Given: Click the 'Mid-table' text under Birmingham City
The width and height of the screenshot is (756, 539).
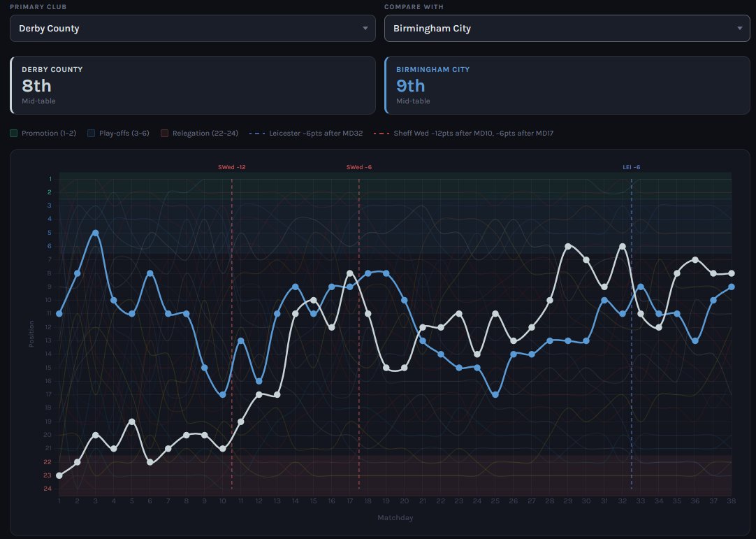Looking at the screenshot, I should (x=413, y=101).
